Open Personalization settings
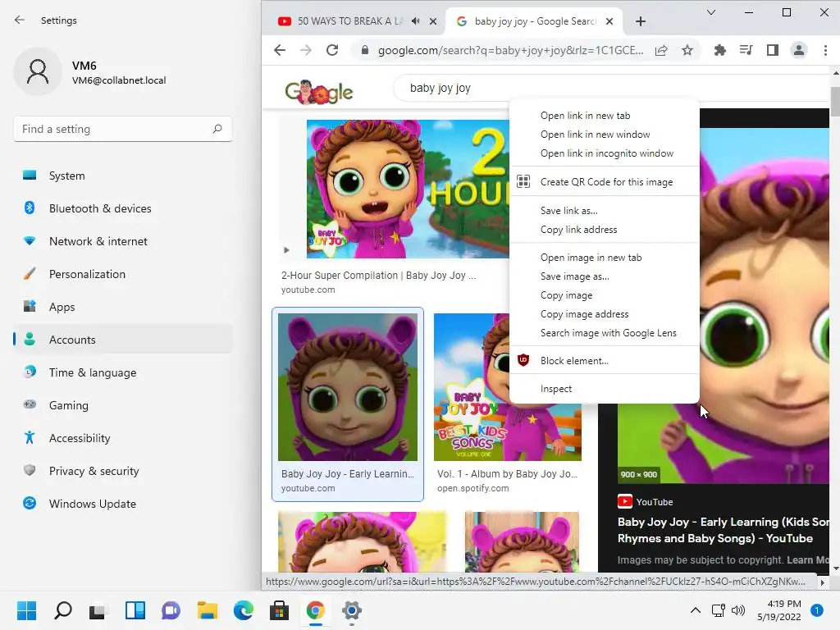This screenshot has height=630, width=840. [123, 274]
